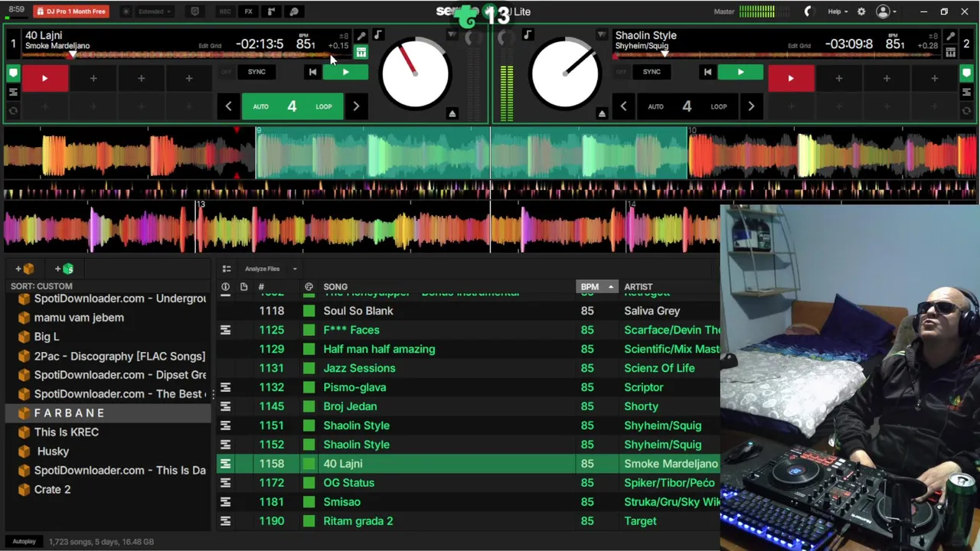
Task: Click the color column header icon
Action: click(x=309, y=287)
